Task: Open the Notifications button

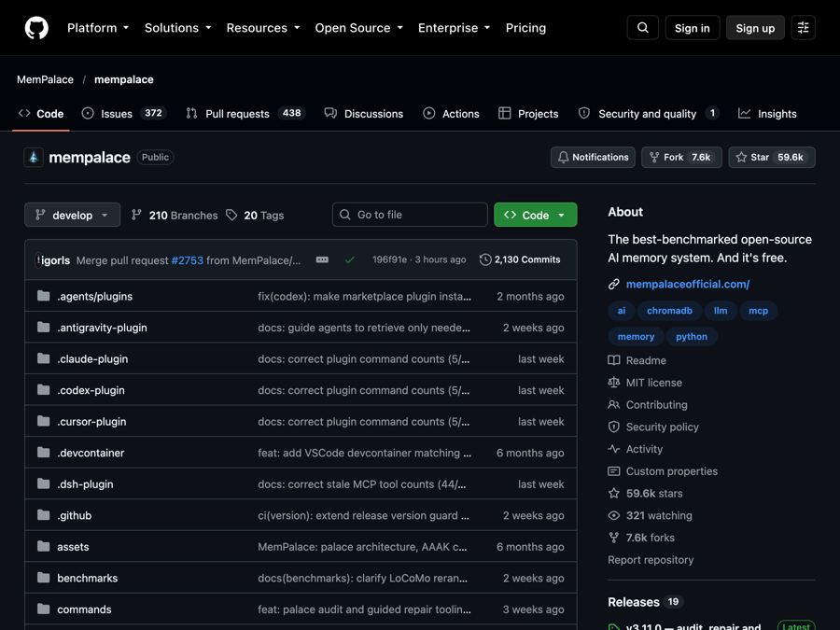Action: 593,158
